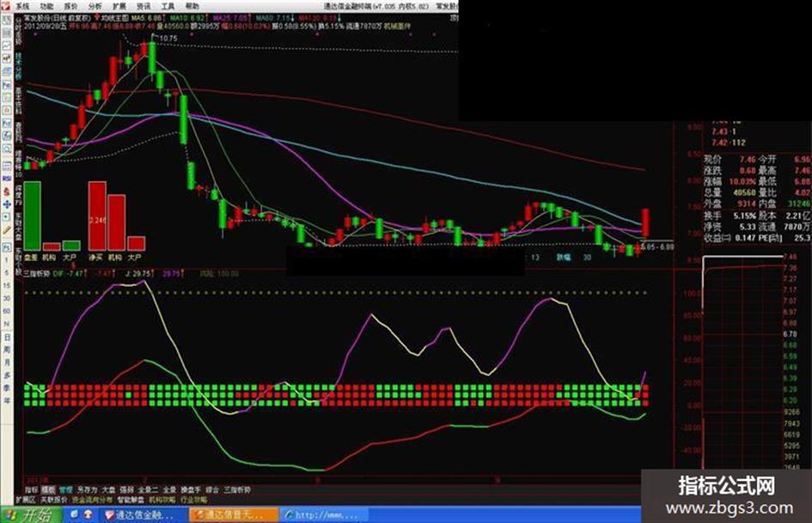The width and height of the screenshot is (812, 523).
Task: Switch to monthly 月 period
Action: [7, 362]
